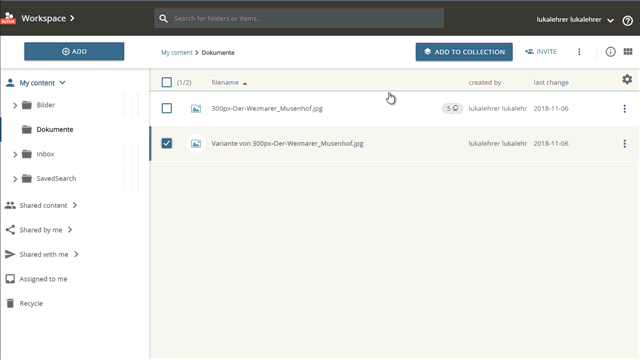Click the Inbox folder icon
Screen dimensions: 640x360
27,154
